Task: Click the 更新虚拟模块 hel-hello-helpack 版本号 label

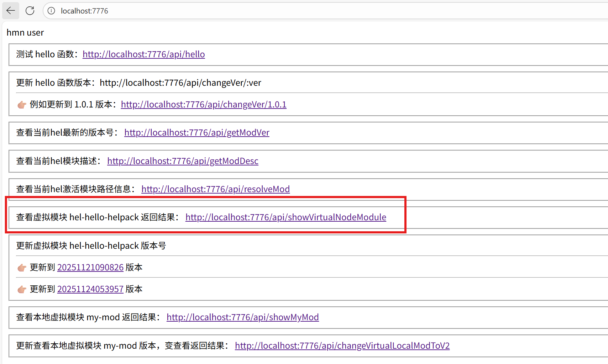Action: [x=91, y=246]
